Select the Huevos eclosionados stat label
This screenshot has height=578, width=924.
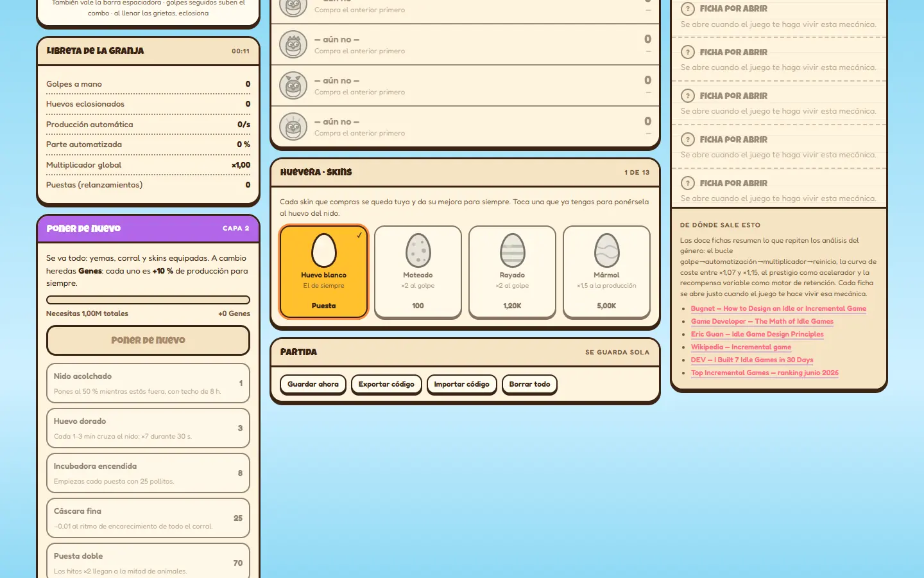(85, 104)
